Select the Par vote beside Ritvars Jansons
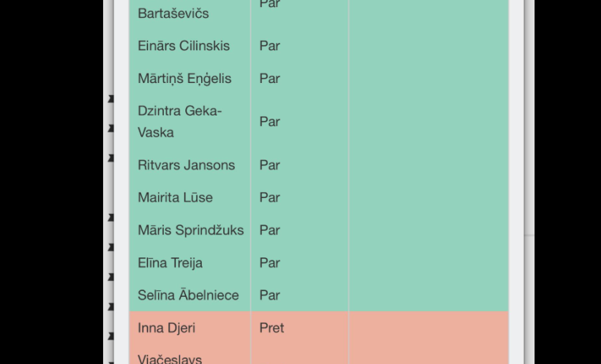 270,165
